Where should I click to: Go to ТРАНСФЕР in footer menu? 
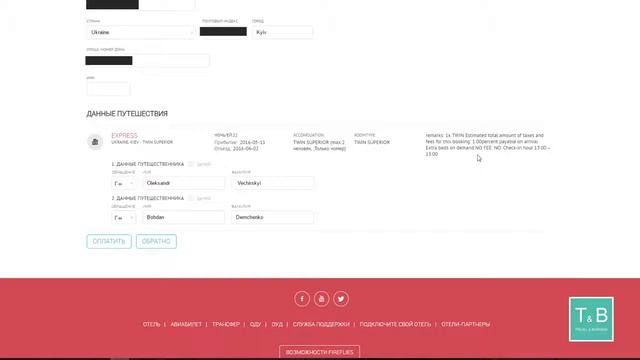point(226,324)
